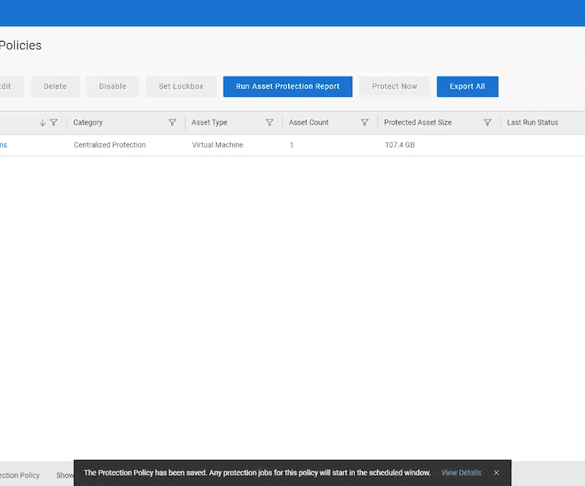Viewport: 585px width, 486px height.
Task: Click the Export All button
Action: [467, 87]
